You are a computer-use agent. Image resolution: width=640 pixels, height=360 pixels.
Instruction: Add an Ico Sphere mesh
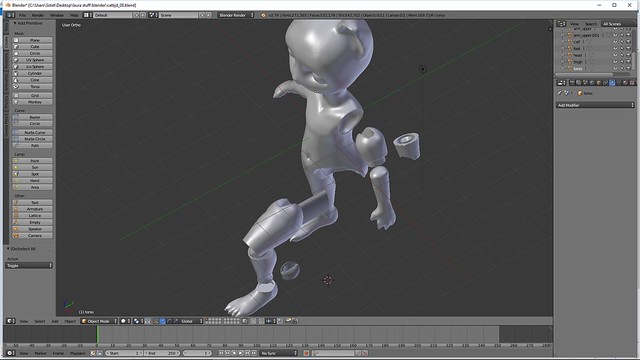pos(32,67)
